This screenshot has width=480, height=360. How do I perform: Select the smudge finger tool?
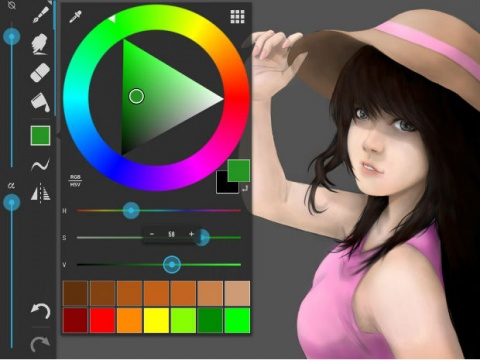(40, 44)
